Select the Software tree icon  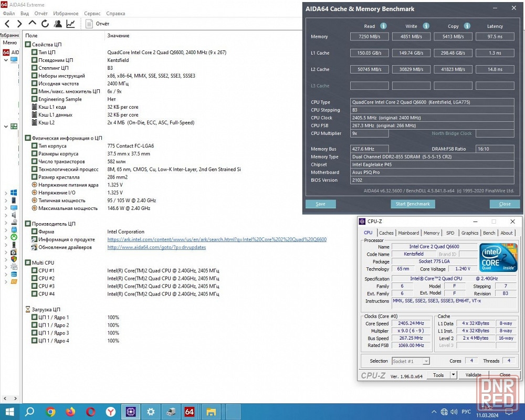pyautogui.click(x=14, y=252)
